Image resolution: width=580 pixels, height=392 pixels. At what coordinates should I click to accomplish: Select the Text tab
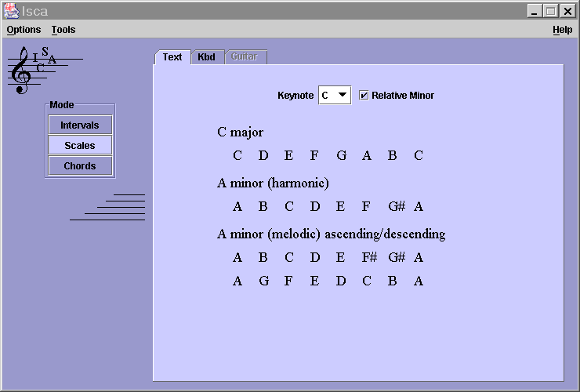(172, 57)
